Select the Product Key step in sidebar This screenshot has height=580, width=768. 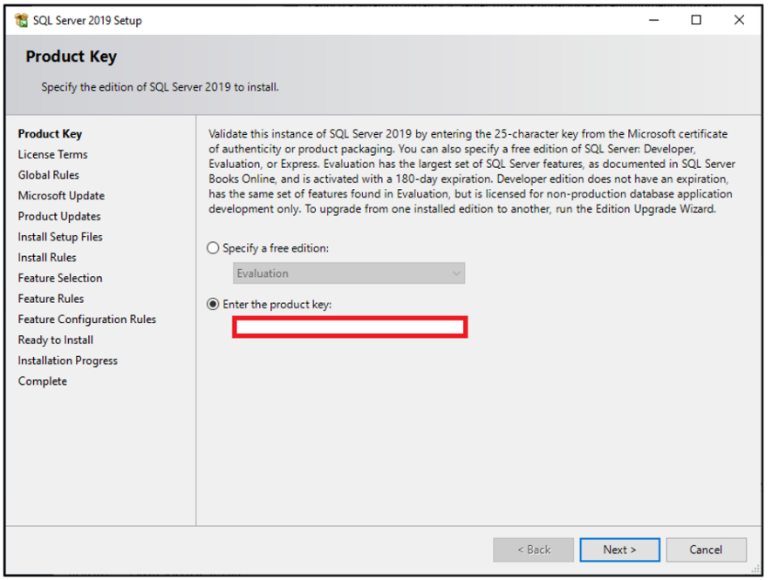50,134
